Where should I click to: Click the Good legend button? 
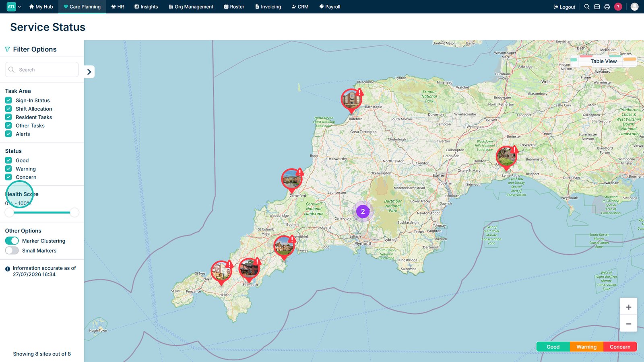pos(553,347)
